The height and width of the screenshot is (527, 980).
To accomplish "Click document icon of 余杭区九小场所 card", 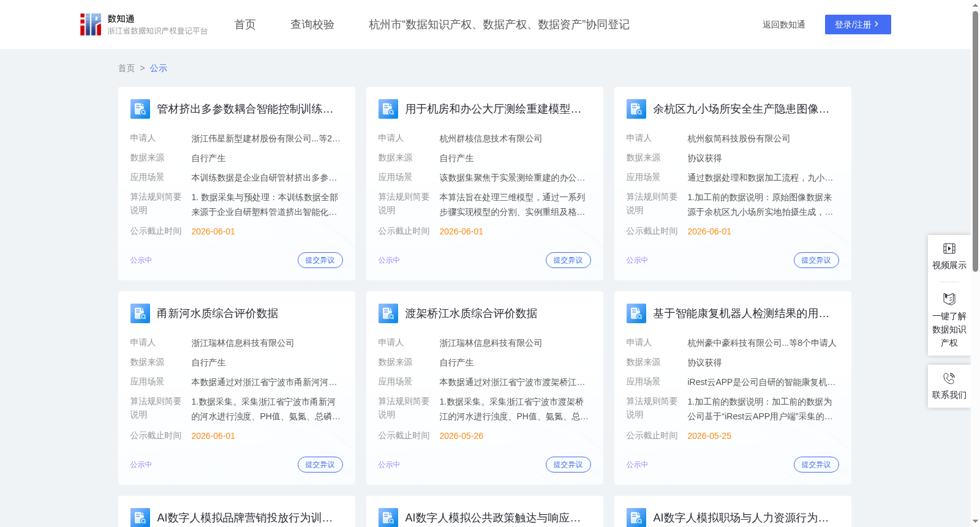I will click(x=636, y=109).
